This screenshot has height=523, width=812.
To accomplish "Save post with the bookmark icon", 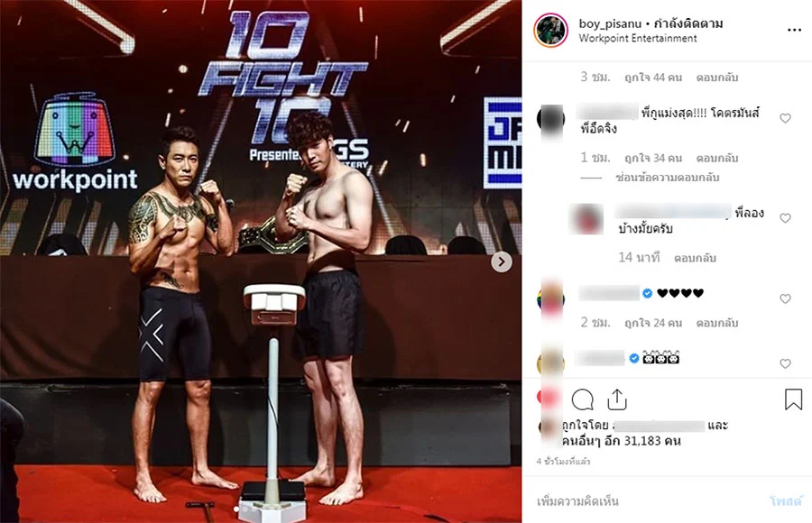I will pyautogui.click(x=793, y=399).
